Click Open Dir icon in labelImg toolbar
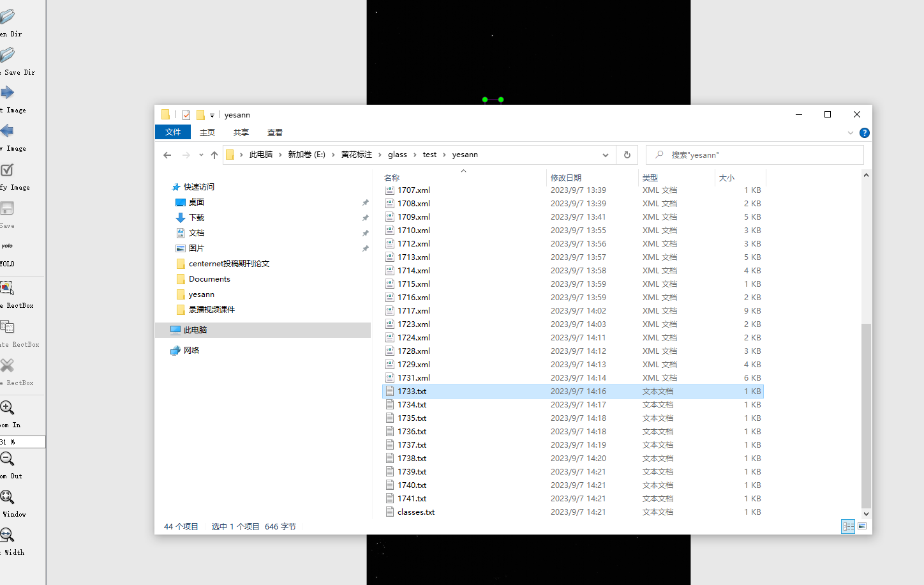This screenshot has height=585, width=924. 7,17
